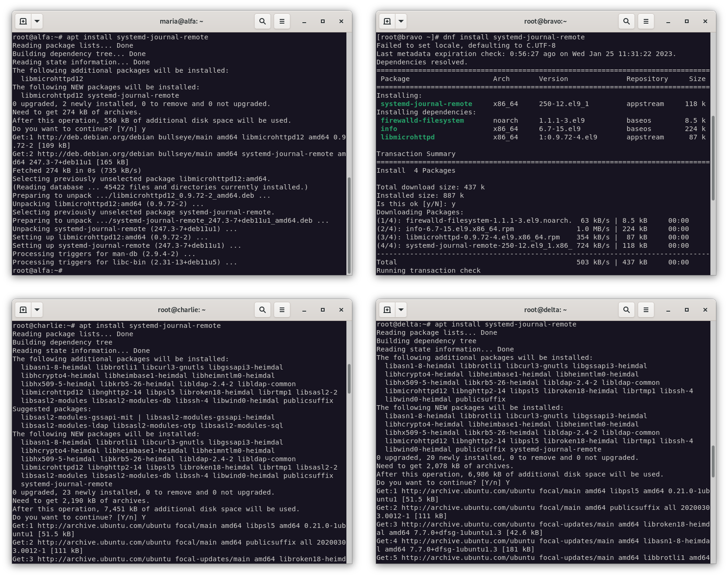
Task: Open the hamburger menu in delta terminal
Action: [x=646, y=310]
